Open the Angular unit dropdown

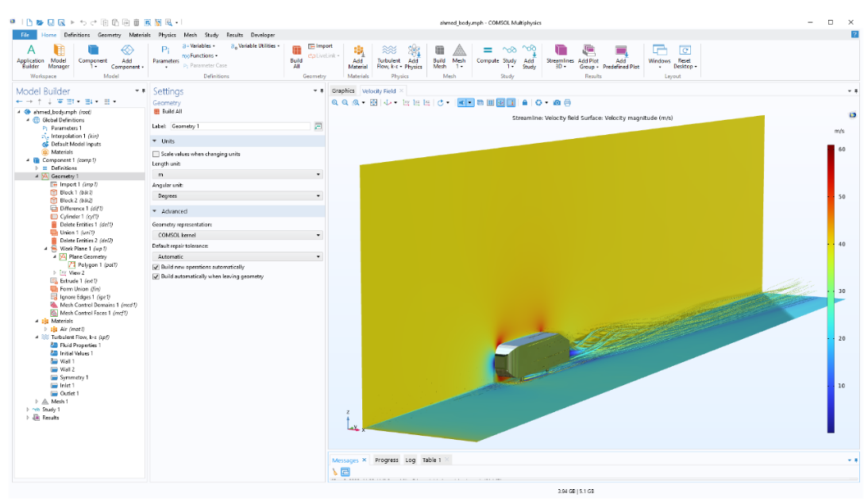tap(237, 196)
